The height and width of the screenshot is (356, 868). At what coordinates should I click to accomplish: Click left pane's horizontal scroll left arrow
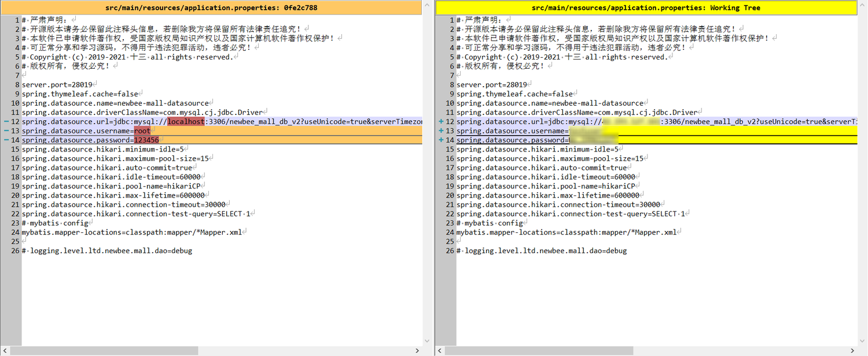[5, 351]
